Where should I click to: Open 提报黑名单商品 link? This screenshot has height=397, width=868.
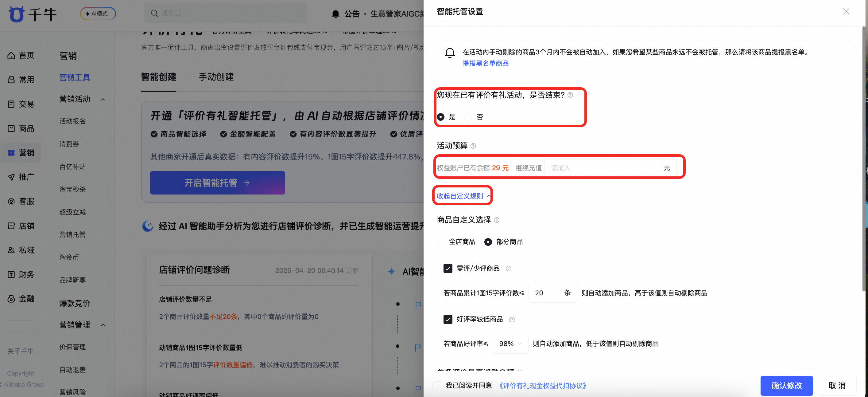(x=486, y=64)
